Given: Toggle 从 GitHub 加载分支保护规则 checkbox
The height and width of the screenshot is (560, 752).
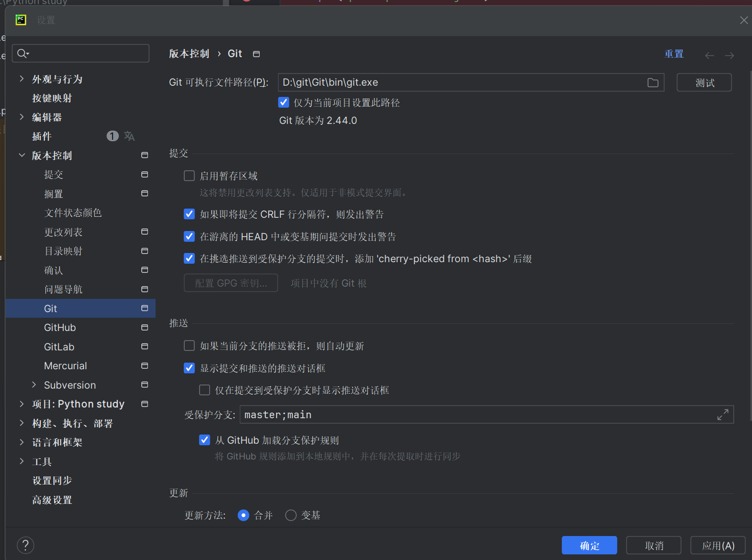Looking at the screenshot, I should (x=205, y=440).
